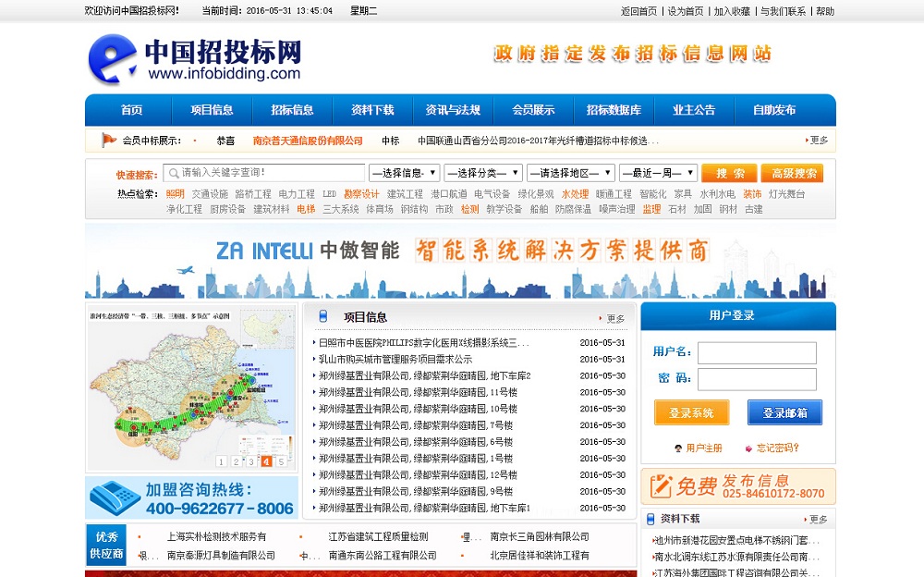Expand the 请选择地区 dropdown
The width and height of the screenshot is (924, 577).
click(x=570, y=173)
